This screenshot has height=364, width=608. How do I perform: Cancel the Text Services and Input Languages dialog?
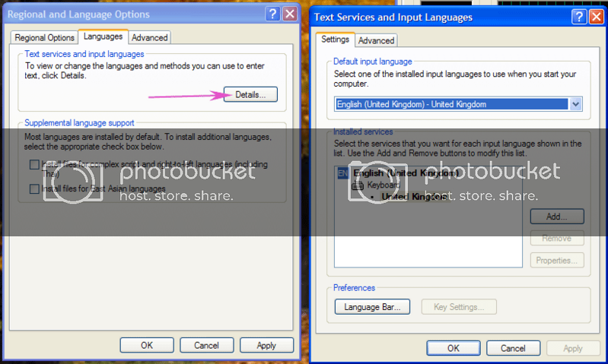click(513, 348)
